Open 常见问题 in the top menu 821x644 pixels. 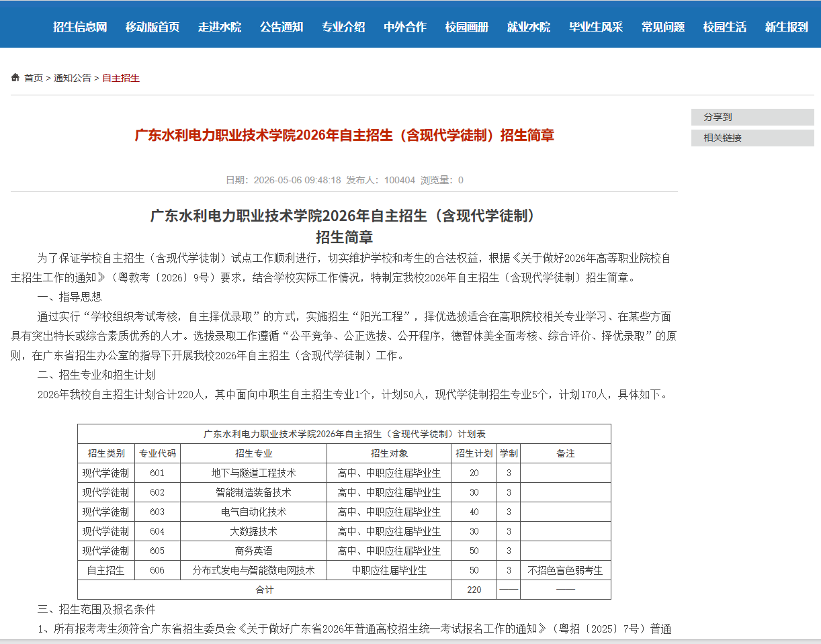663,28
